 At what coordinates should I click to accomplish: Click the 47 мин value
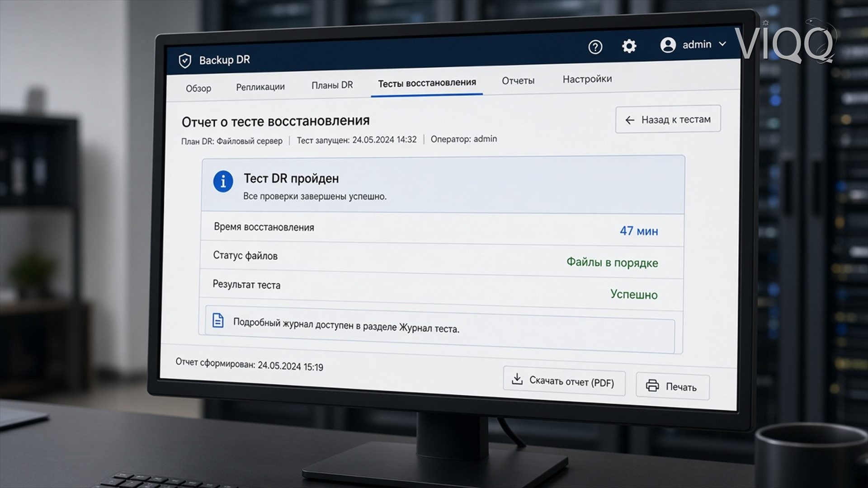639,231
